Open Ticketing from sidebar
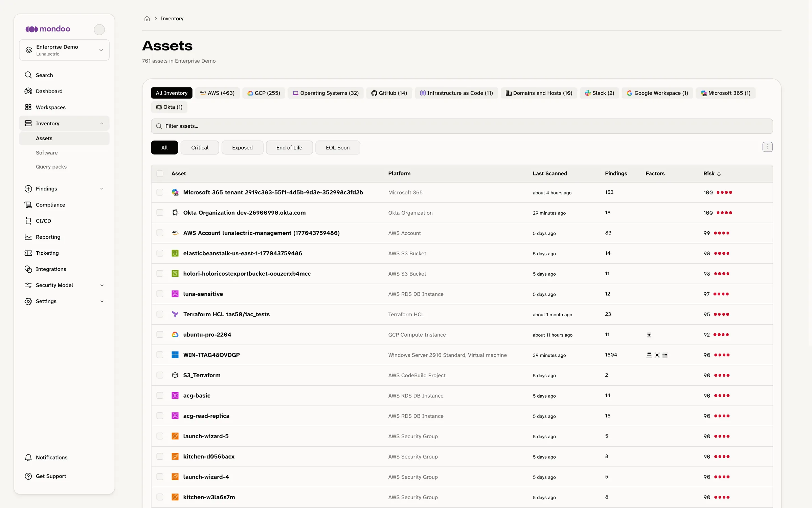 pyautogui.click(x=64, y=253)
